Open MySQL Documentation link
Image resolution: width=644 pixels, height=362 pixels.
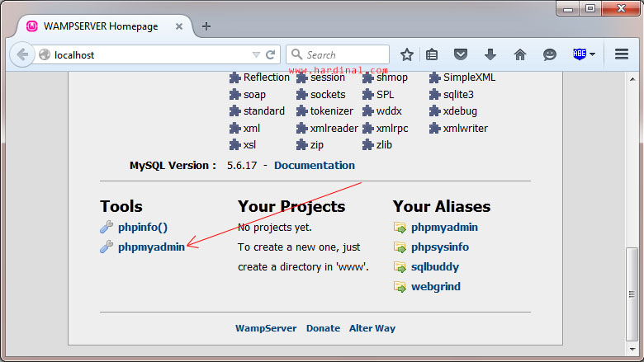tap(315, 165)
